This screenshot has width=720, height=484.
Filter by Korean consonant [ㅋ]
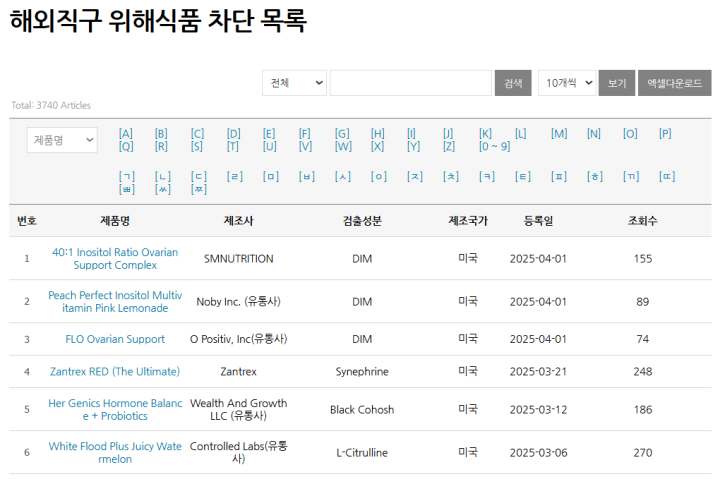coord(487,176)
